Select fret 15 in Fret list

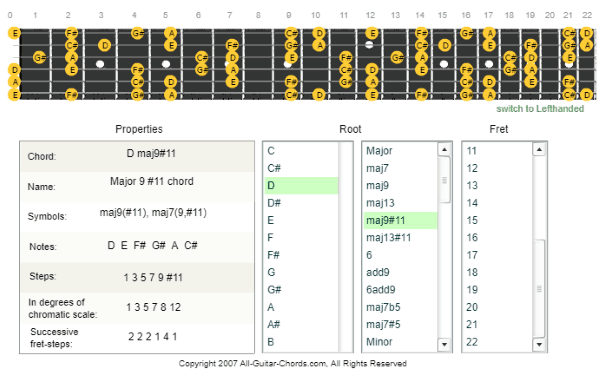click(x=498, y=220)
